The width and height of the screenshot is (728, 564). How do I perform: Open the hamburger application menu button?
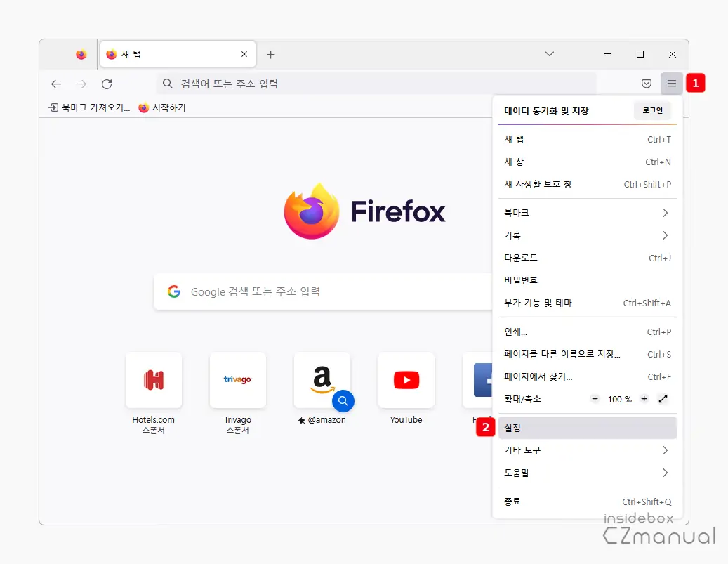[671, 84]
